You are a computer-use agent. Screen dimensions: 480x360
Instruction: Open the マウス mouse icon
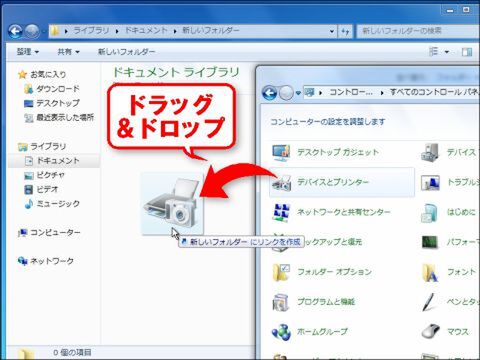(430, 332)
